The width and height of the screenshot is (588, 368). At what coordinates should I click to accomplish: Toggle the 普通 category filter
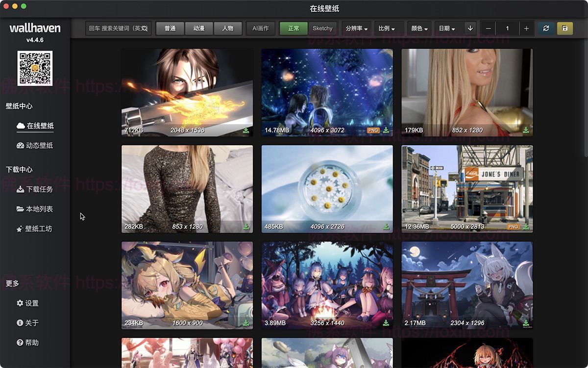tap(170, 28)
